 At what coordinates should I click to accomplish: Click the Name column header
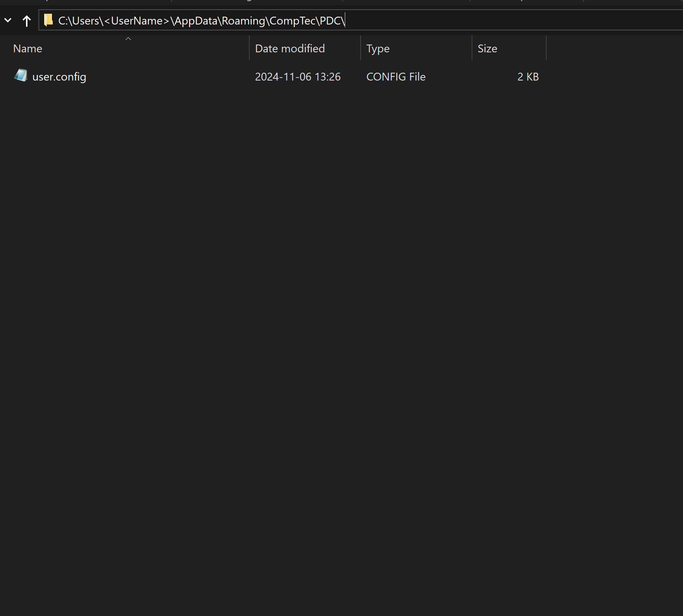pyautogui.click(x=27, y=48)
